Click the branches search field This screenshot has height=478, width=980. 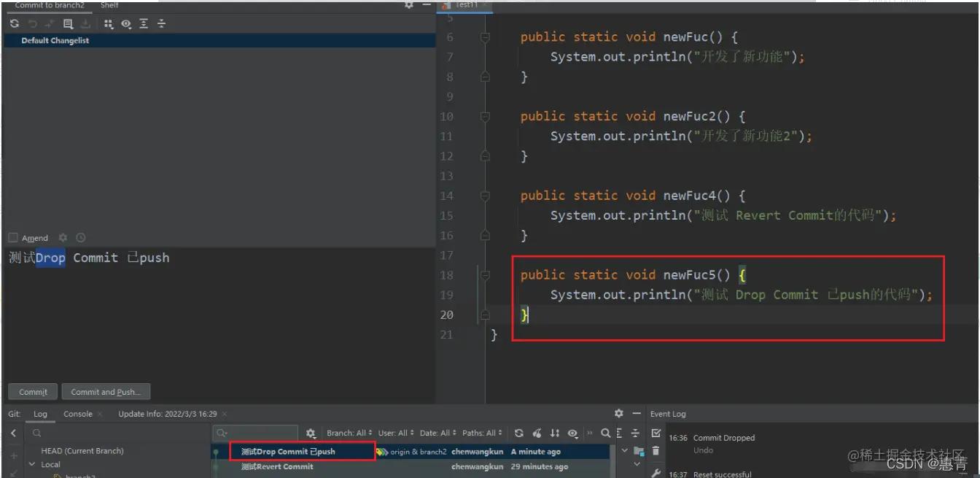coord(117,433)
